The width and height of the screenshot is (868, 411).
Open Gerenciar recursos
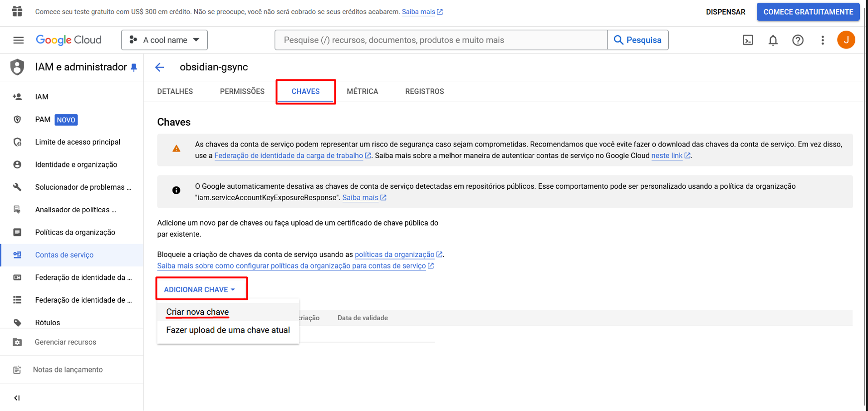[x=72, y=342]
